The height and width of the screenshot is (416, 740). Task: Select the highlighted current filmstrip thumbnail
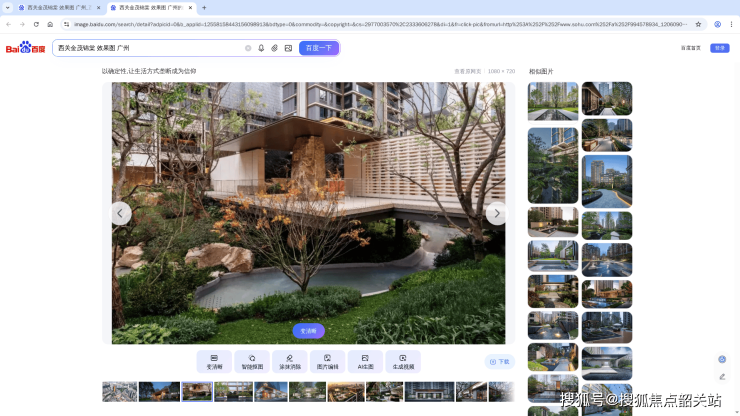click(x=197, y=392)
